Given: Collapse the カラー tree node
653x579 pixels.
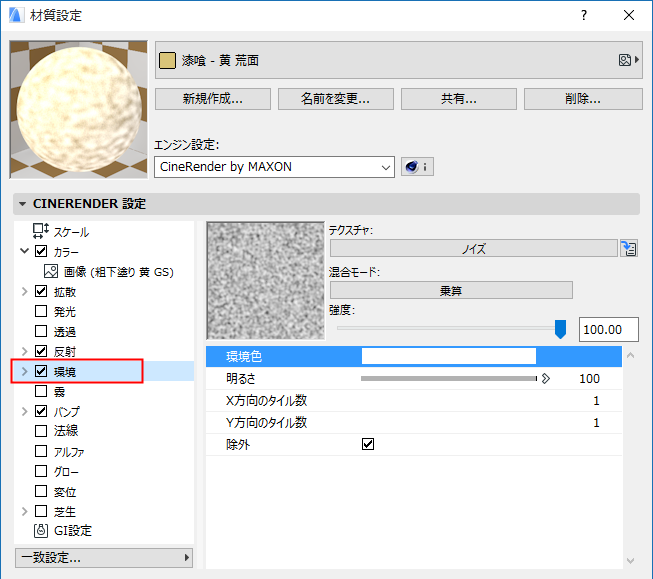Looking at the screenshot, I should point(25,251).
